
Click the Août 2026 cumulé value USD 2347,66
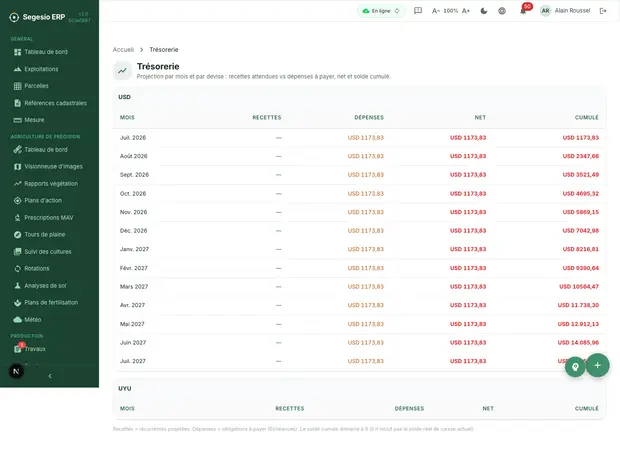[x=580, y=156]
